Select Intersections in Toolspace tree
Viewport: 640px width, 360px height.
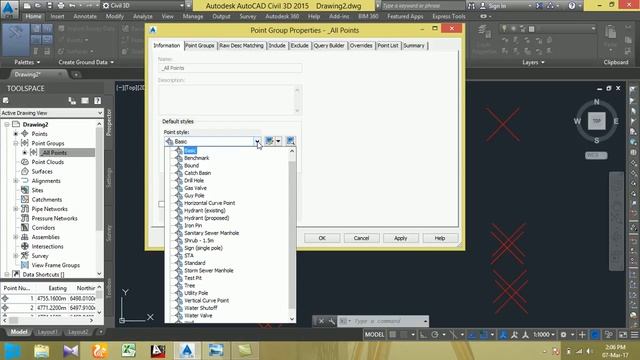coord(47,247)
